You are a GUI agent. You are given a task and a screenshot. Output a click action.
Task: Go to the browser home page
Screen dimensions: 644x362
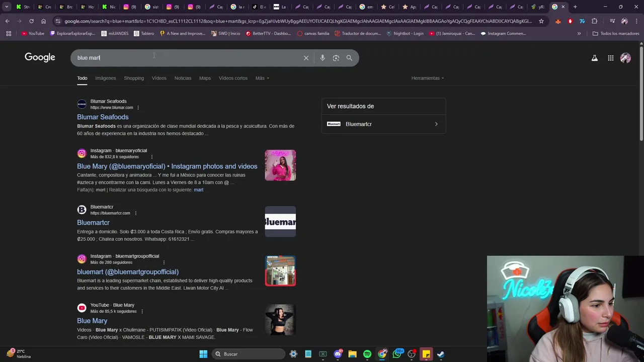(43, 21)
